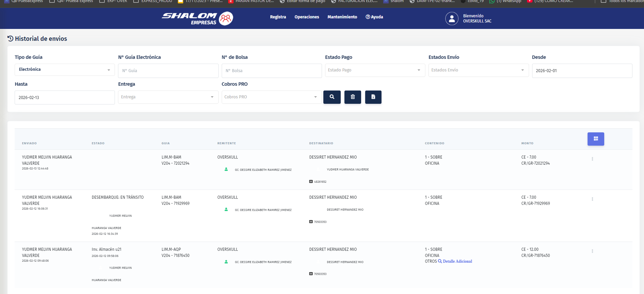This screenshot has height=294, width=644.
Task: Open the Detalle Adicional link
Action: pyautogui.click(x=457, y=261)
